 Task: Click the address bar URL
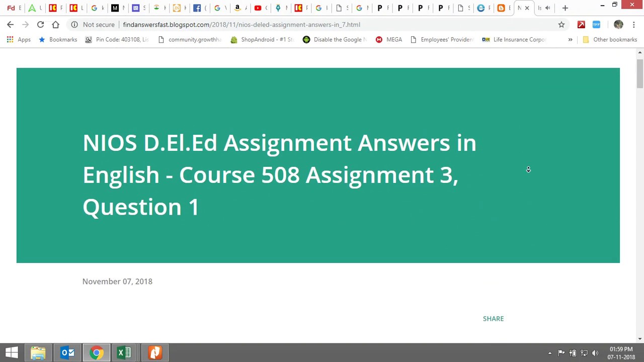pyautogui.click(x=242, y=25)
